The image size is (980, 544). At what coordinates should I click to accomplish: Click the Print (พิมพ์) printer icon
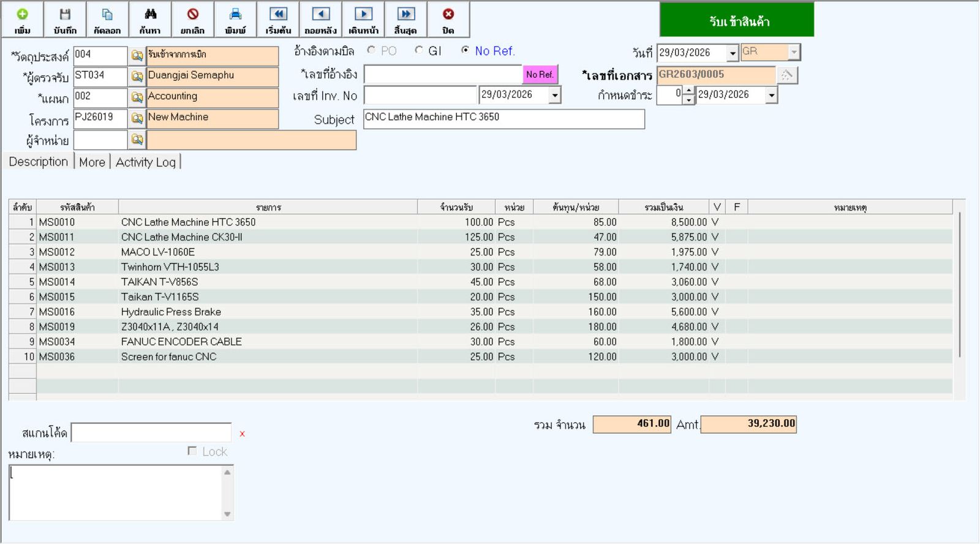[x=235, y=20]
